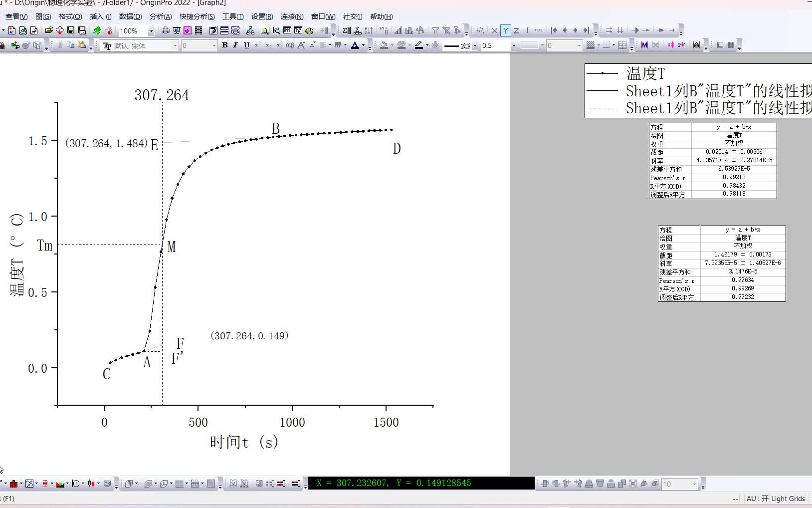Image resolution: width=812 pixels, height=508 pixels.
Task: Open the 分析(A) menu
Action: click(161, 16)
